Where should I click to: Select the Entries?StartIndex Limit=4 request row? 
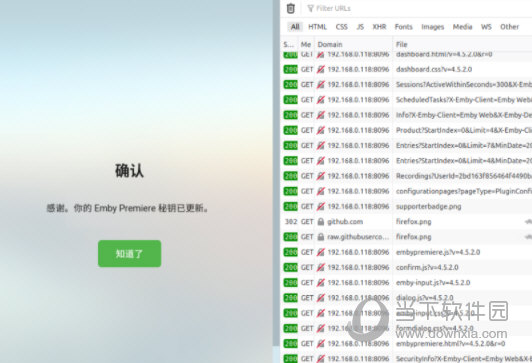pyautogui.click(x=406, y=161)
